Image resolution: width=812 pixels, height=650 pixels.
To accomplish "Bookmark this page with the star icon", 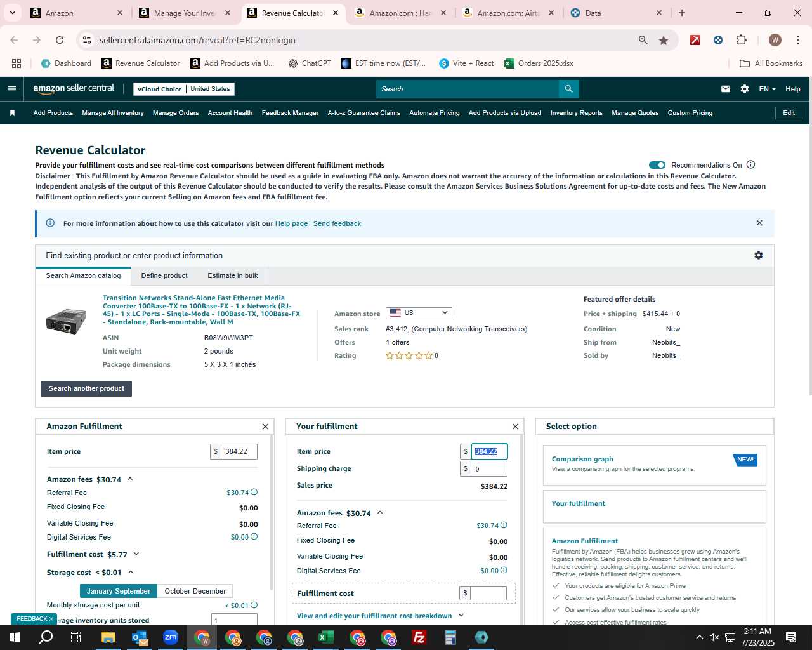I will (x=664, y=40).
